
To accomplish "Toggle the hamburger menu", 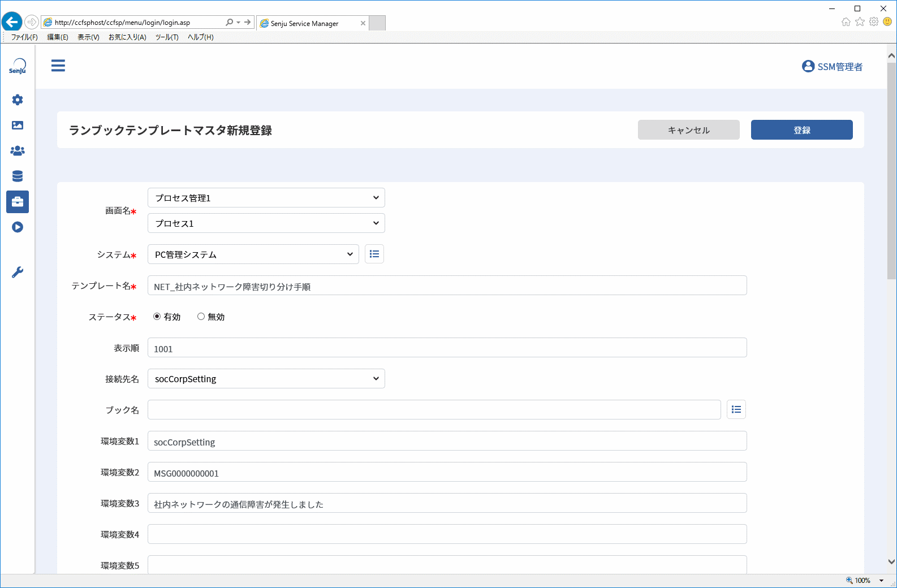I will click(58, 66).
